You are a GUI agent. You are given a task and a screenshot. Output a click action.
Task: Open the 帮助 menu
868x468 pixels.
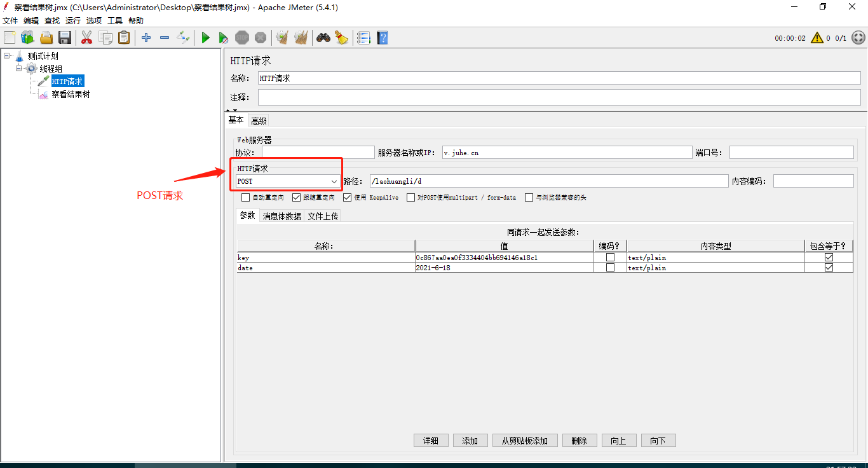tap(136, 20)
